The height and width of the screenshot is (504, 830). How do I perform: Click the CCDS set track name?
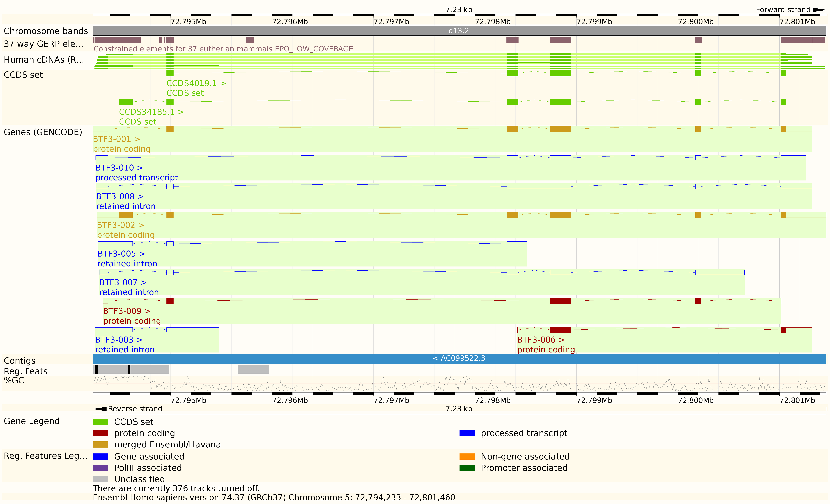tap(23, 75)
